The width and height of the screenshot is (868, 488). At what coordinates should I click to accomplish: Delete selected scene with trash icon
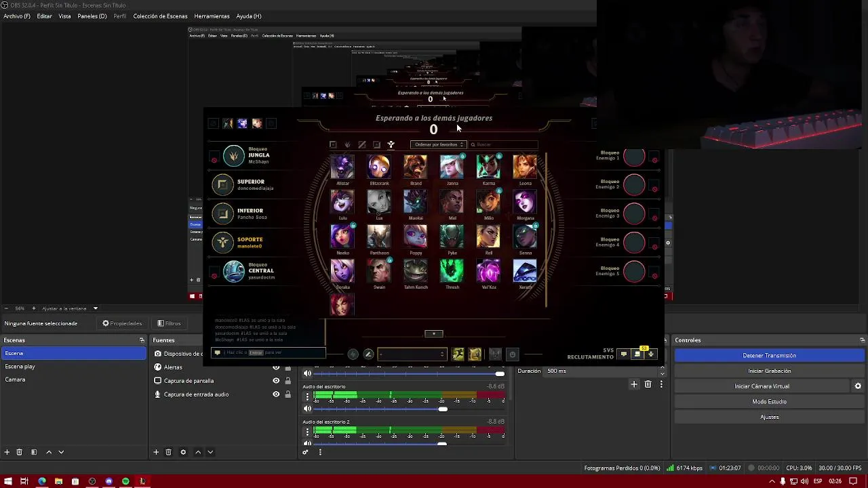click(x=20, y=452)
